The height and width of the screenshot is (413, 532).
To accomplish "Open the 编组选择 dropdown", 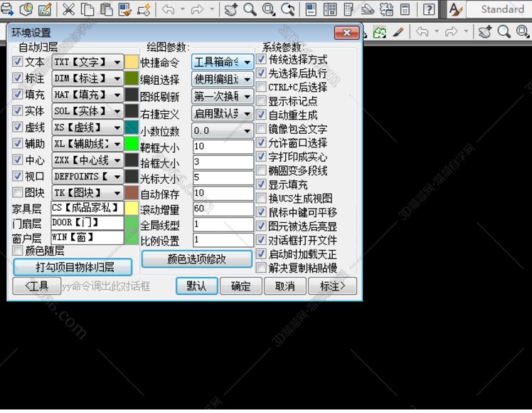I will click(x=223, y=80).
